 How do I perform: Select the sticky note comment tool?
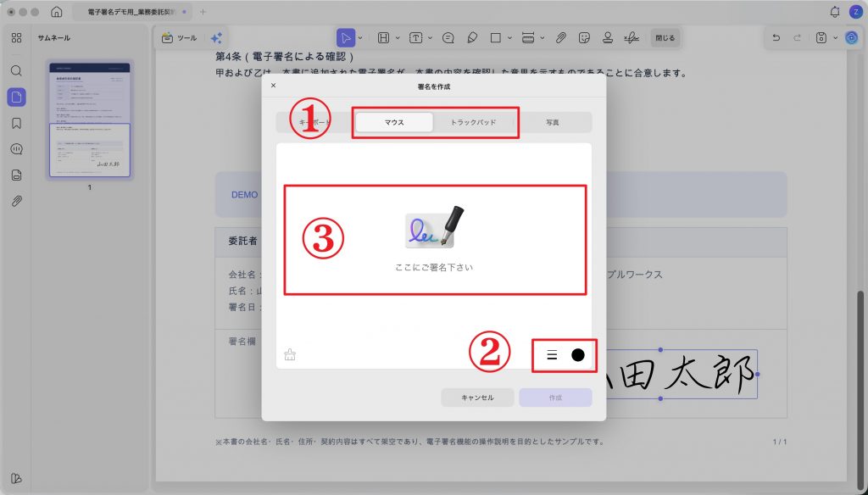click(x=448, y=37)
